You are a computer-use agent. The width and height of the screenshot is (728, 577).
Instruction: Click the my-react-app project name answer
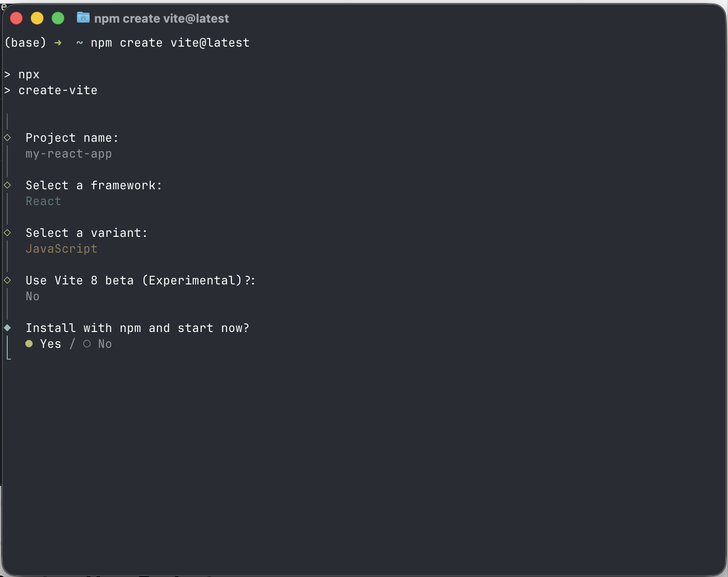click(x=68, y=154)
